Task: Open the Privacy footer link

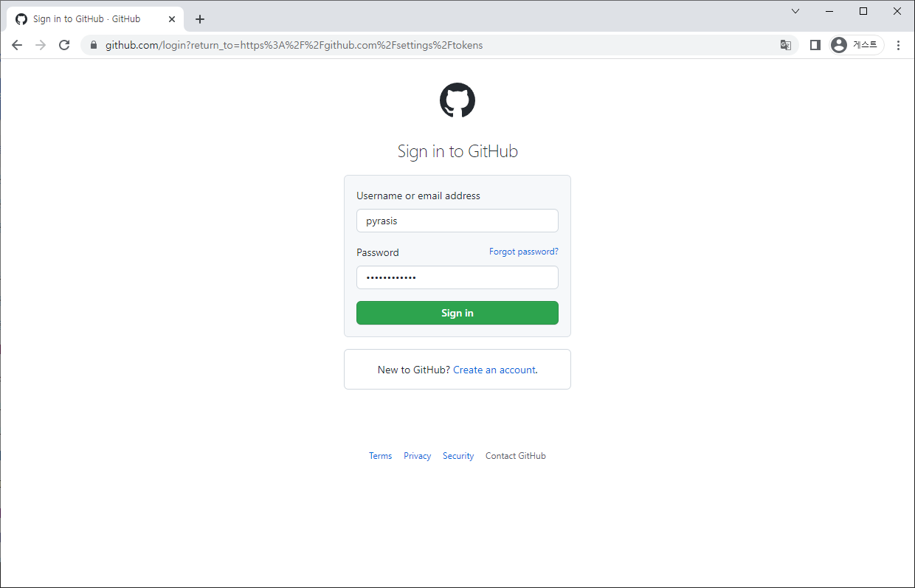Action: (417, 456)
